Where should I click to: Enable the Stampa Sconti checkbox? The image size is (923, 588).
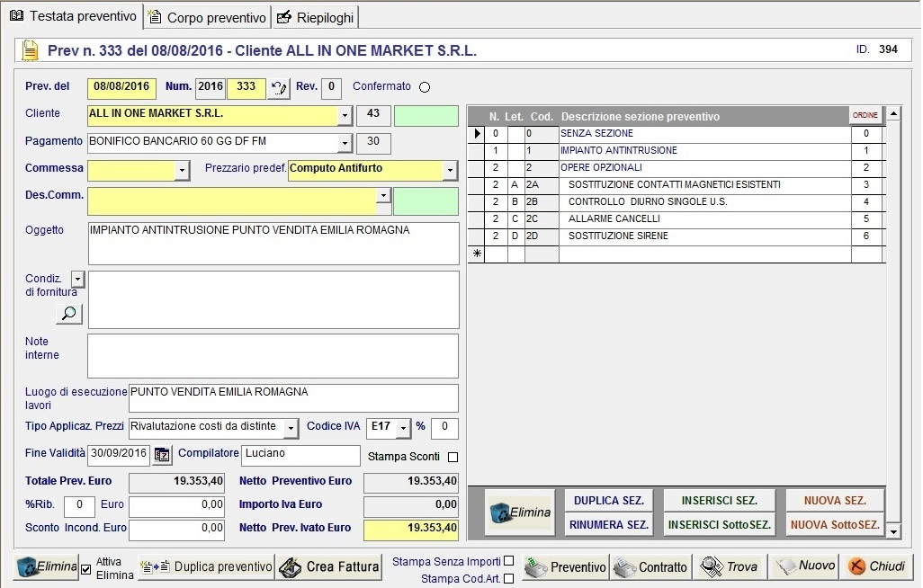coord(453,457)
